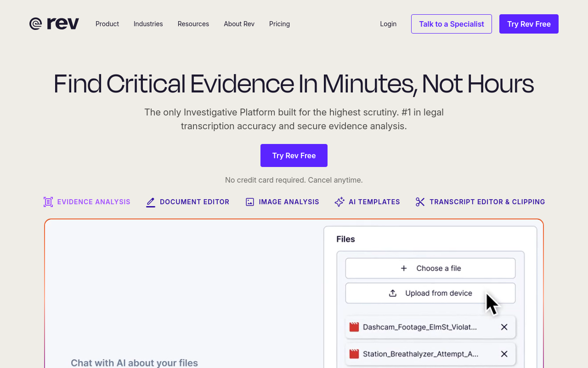Click the plus icon on Choose a file

point(404,268)
